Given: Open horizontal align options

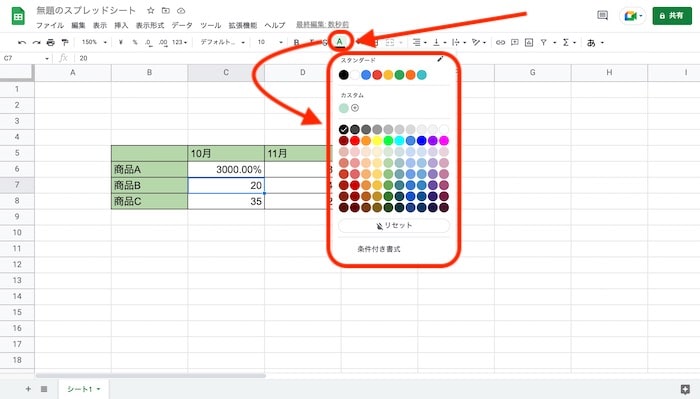Looking at the screenshot, I should click(419, 42).
